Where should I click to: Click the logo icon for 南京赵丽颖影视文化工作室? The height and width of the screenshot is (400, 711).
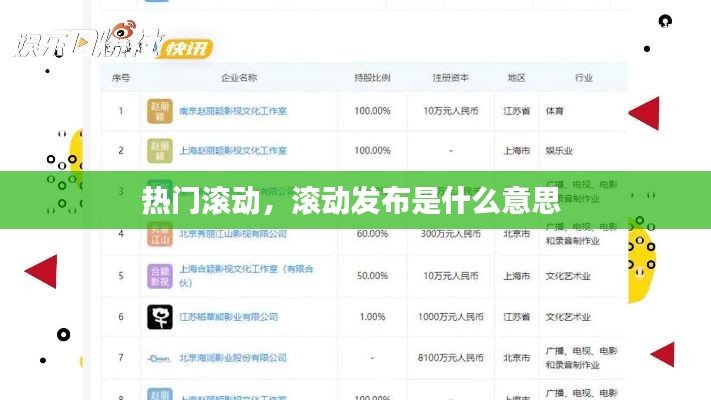click(158, 112)
